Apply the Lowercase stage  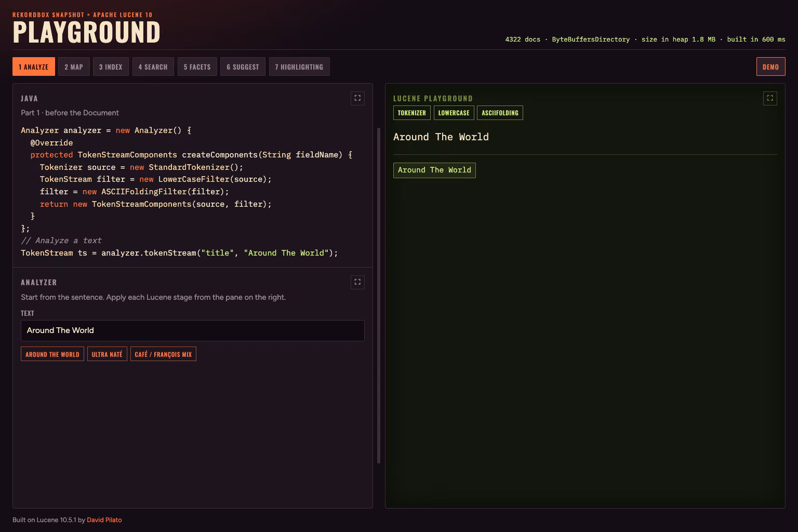454,113
